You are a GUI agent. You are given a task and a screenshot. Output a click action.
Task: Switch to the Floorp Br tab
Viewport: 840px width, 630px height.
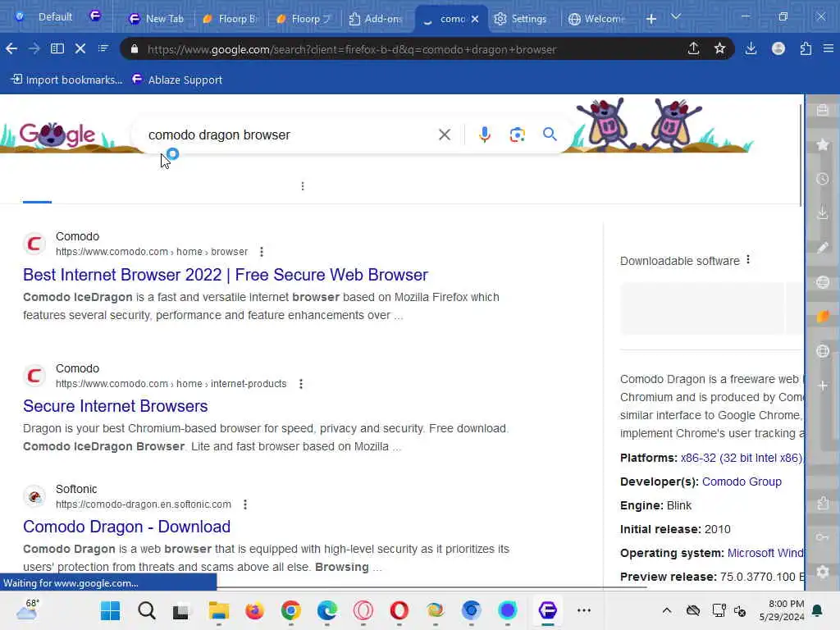click(231, 19)
